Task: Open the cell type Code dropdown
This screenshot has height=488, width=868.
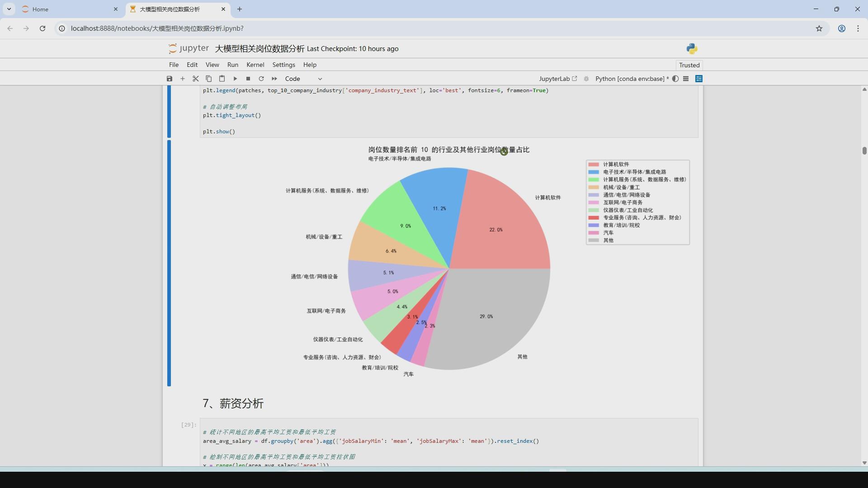Action: click(x=303, y=79)
